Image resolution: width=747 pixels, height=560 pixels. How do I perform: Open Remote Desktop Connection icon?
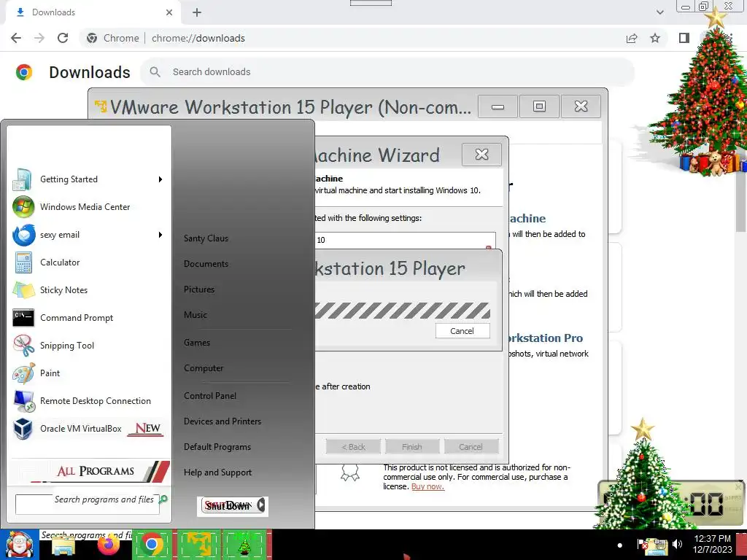(23, 401)
